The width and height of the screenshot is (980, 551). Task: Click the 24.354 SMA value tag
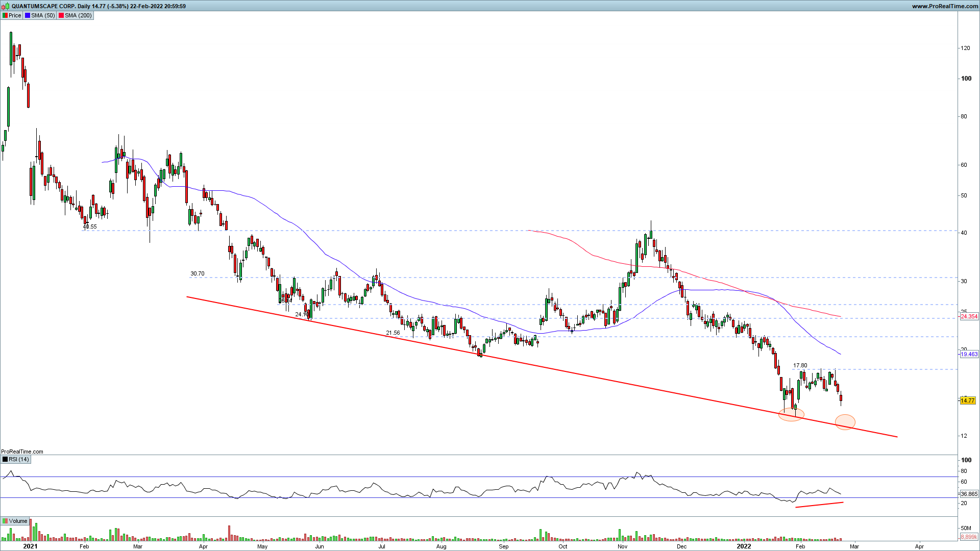point(969,316)
